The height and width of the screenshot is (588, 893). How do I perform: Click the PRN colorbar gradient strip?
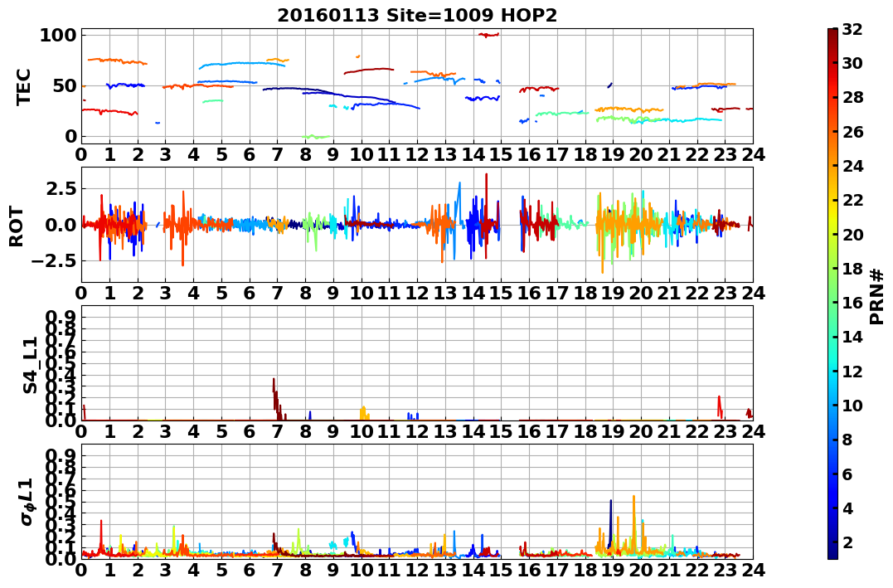pyautogui.click(x=832, y=294)
